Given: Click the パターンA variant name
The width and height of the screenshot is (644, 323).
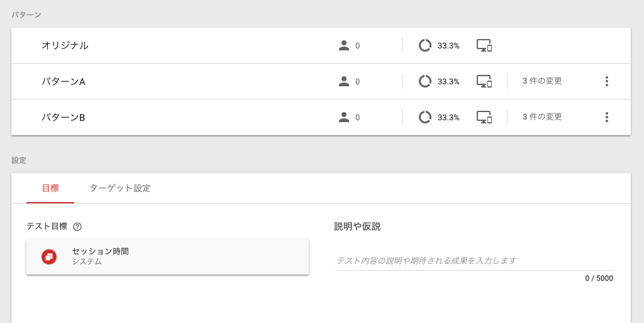Looking at the screenshot, I should click(x=64, y=81).
